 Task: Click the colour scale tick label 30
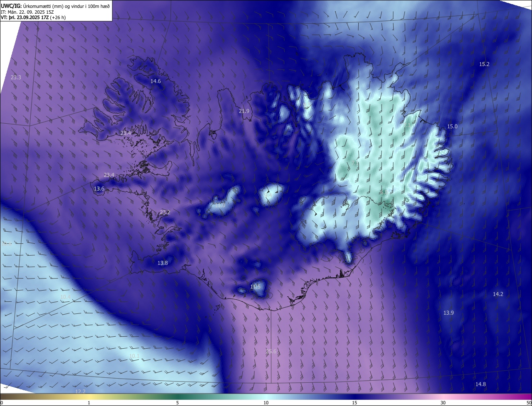click(443, 403)
